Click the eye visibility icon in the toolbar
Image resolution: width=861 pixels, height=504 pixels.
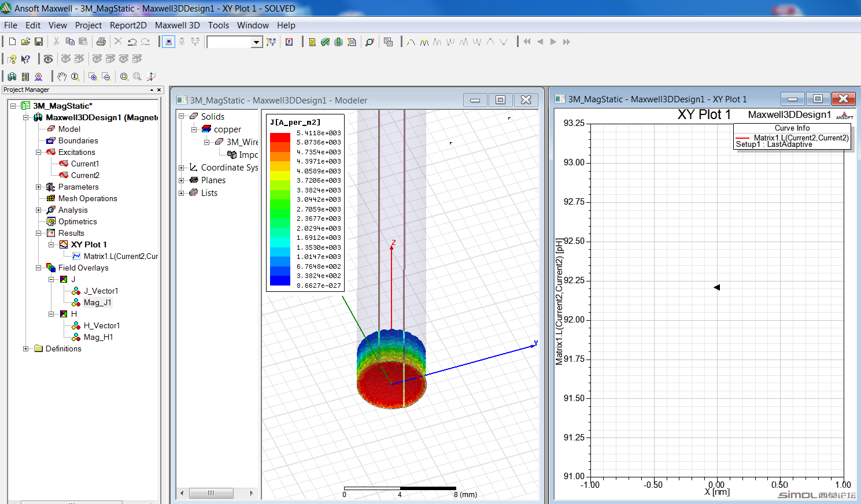point(49,59)
